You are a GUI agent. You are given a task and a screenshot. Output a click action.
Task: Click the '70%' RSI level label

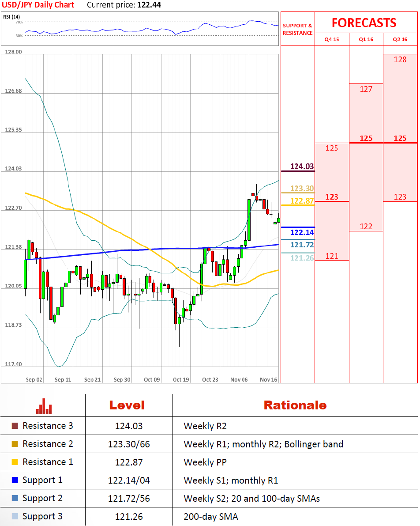click(19, 22)
